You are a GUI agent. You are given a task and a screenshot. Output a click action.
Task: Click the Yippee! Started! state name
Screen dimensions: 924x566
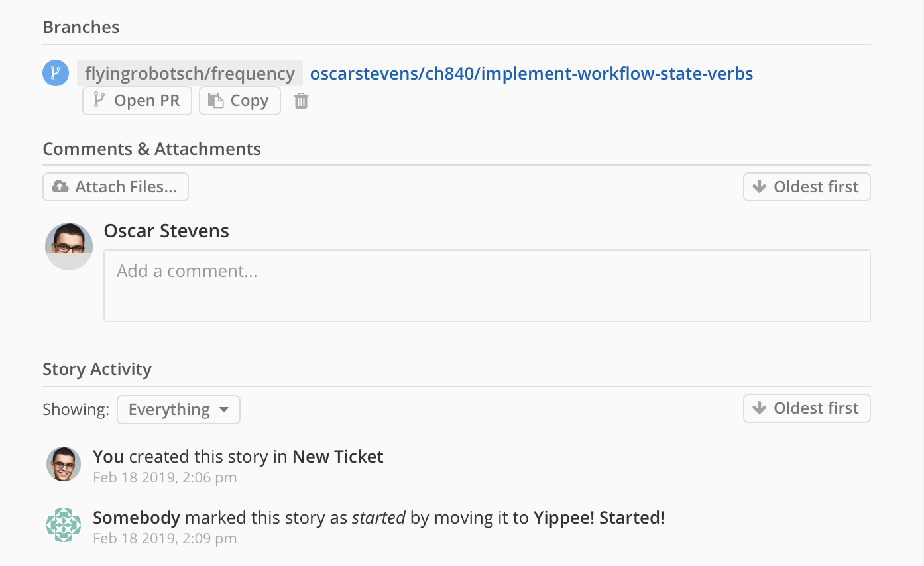[599, 518]
